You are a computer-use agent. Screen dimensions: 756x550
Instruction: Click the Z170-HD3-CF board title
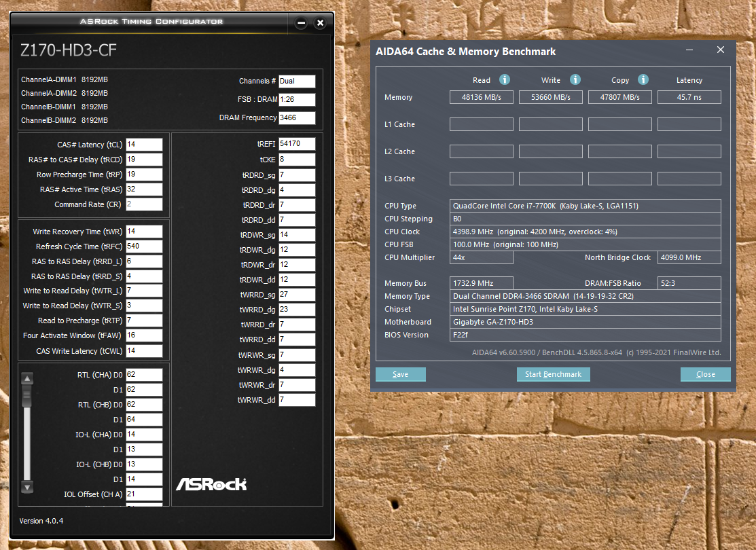(69, 50)
